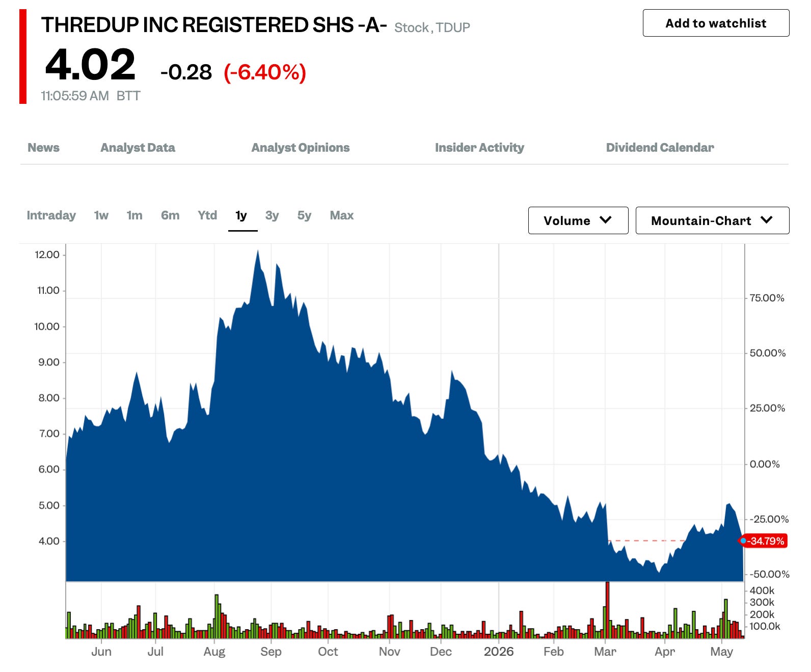Go to Analyst Opinions section

tap(301, 148)
